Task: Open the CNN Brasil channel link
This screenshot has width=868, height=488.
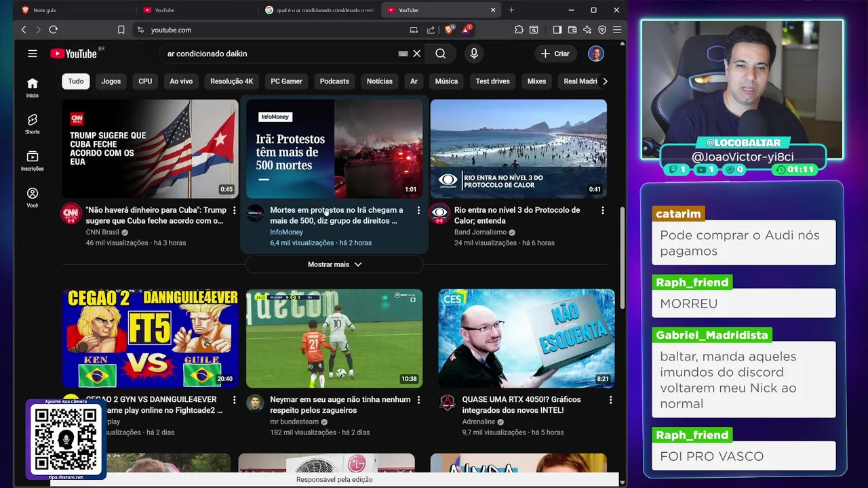Action: pos(102,232)
